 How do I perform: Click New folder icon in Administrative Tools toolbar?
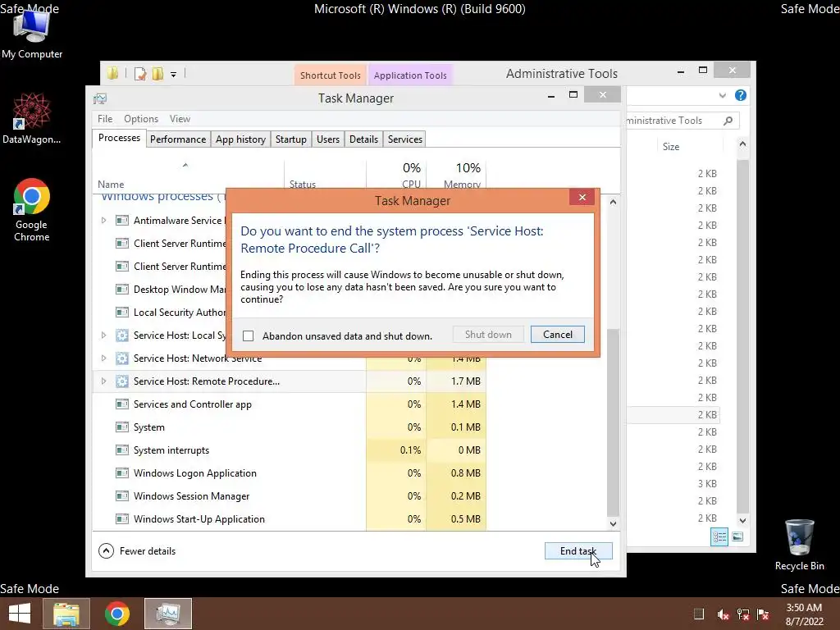point(157,74)
